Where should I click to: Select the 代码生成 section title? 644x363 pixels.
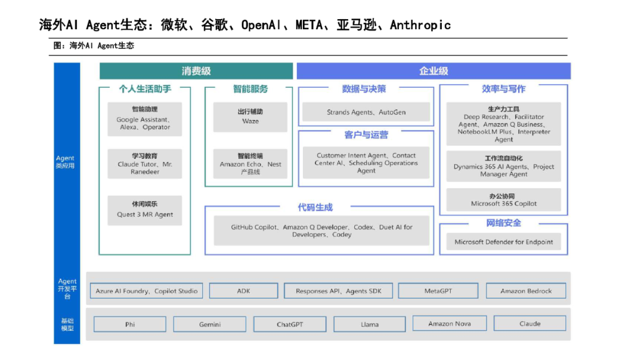(x=315, y=208)
